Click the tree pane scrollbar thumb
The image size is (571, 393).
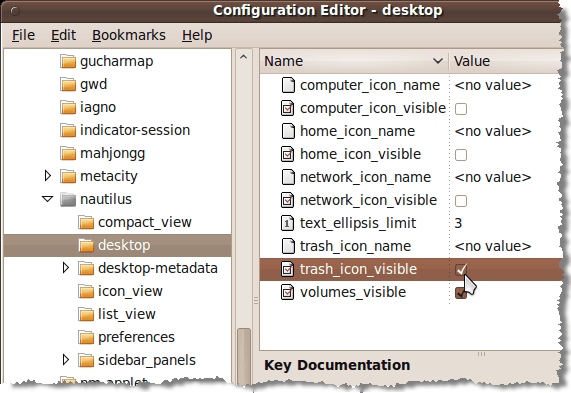point(244,356)
